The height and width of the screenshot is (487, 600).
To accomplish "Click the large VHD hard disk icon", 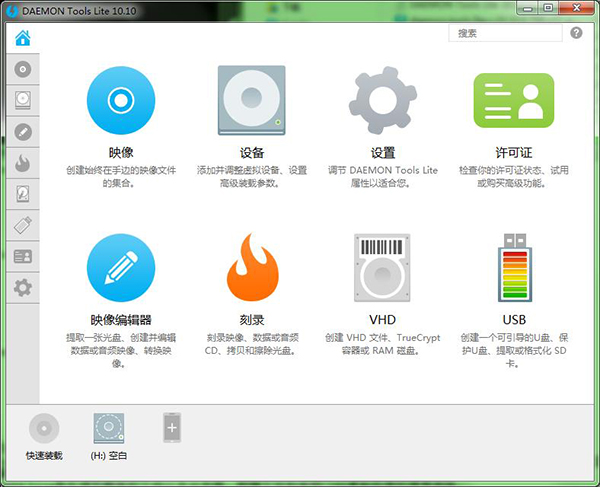I will 382,268.
